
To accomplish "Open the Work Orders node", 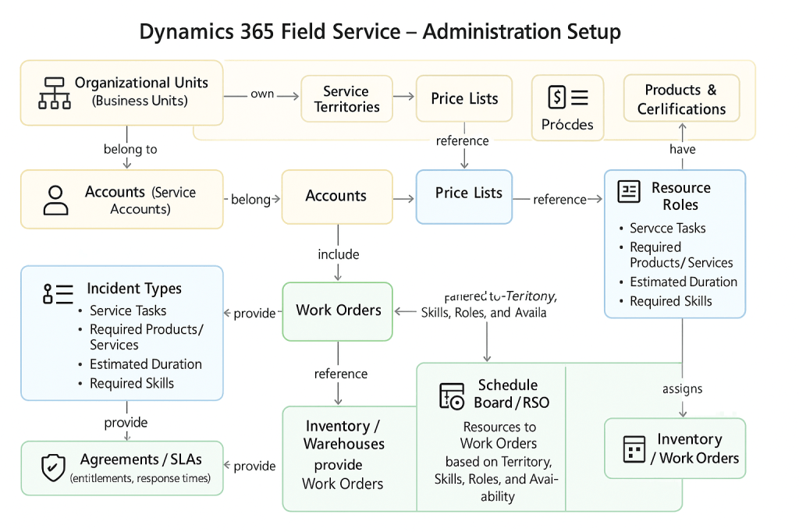I will coord(337,310).
